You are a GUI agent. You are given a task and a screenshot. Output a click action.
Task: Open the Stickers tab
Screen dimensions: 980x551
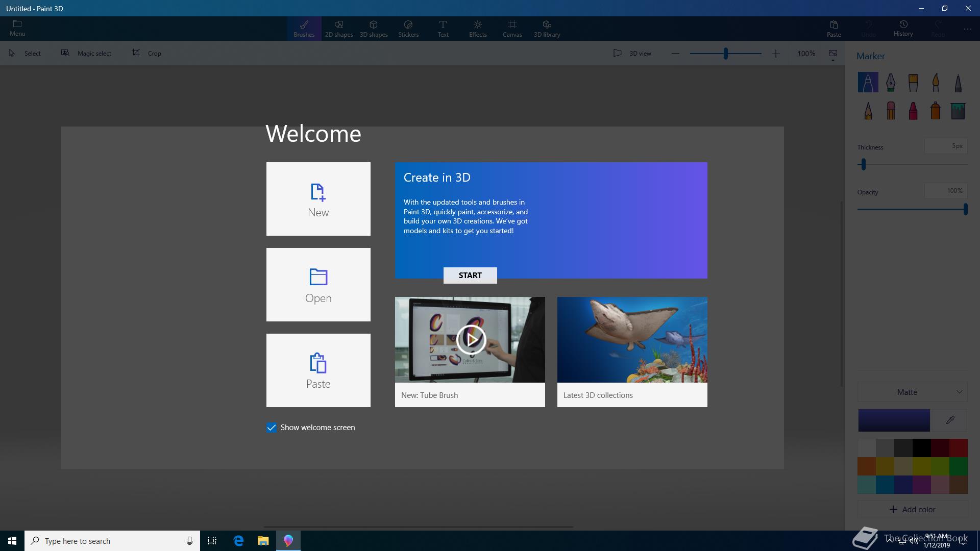click(x=408, y=29)
